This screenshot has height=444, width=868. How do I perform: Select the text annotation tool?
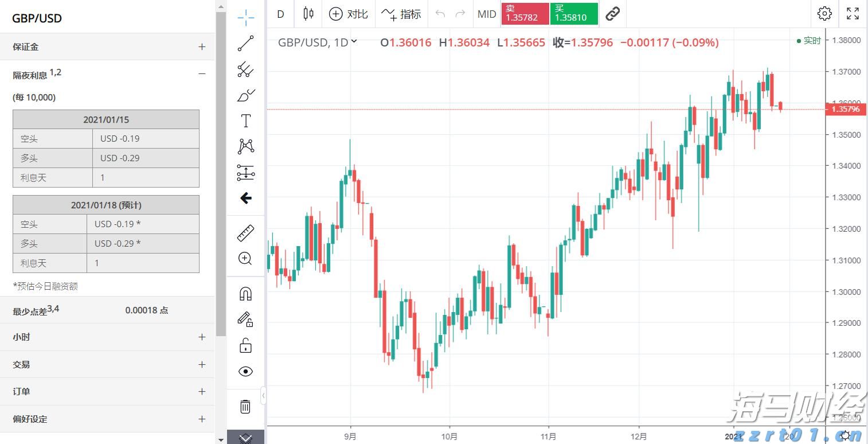coord(245,120)
